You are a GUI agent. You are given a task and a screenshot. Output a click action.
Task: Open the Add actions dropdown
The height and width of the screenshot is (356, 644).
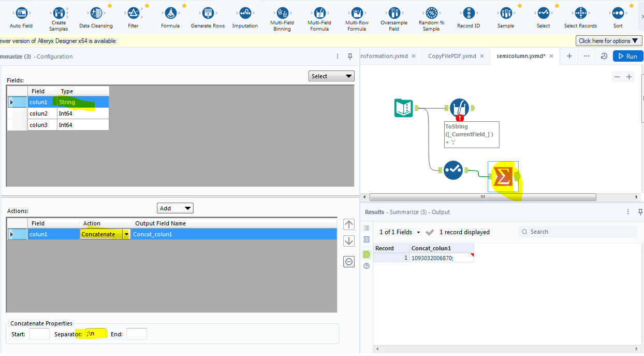coord(175,208)
